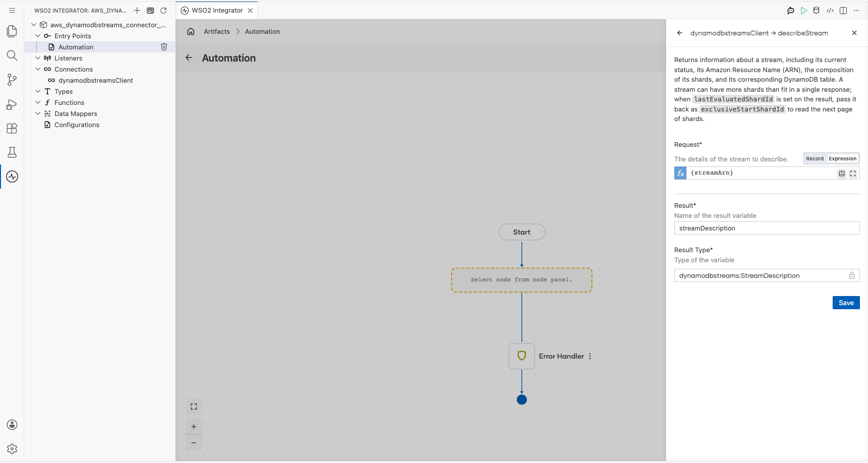
Task: Open the chat assistant icon
Action: click(x=791, y=10)
